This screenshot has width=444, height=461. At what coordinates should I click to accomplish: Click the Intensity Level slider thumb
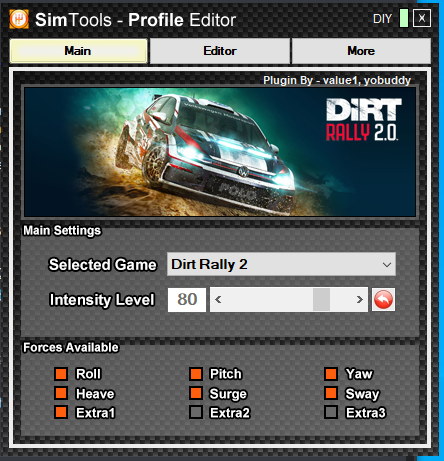[322, 300]
